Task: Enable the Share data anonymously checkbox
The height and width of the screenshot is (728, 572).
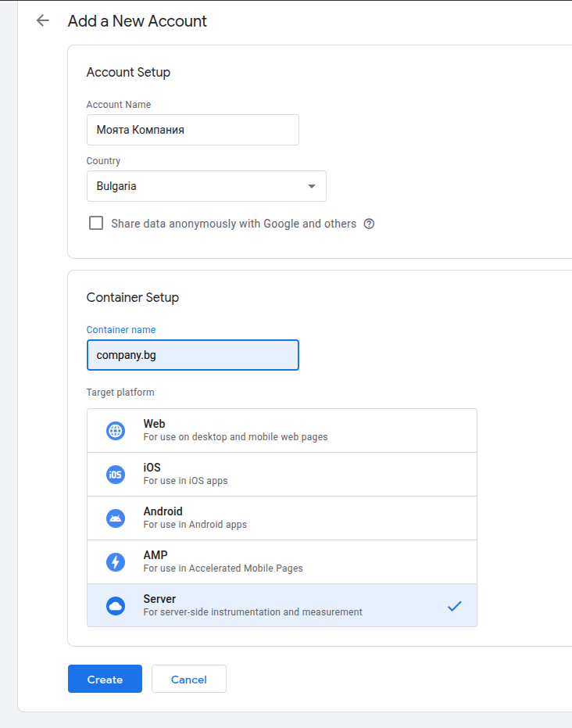Action: (x=96, y=223)
